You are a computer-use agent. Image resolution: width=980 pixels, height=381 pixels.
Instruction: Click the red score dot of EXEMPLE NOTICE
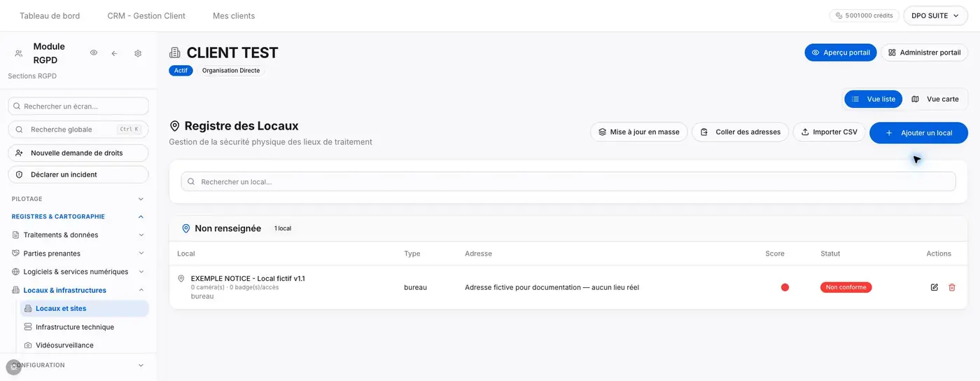point(785,287)
